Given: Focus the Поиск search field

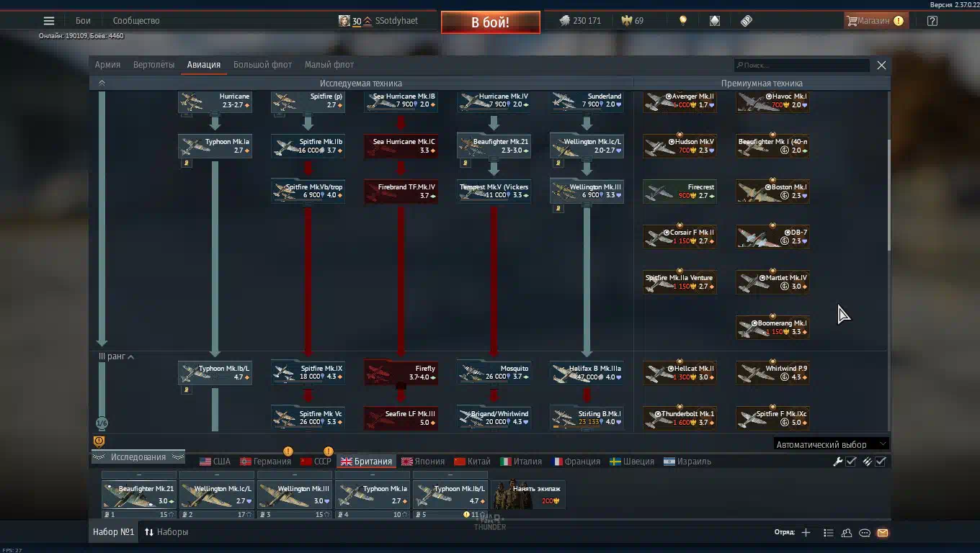Looking at the screenshot, I should (x=802, y=66).
